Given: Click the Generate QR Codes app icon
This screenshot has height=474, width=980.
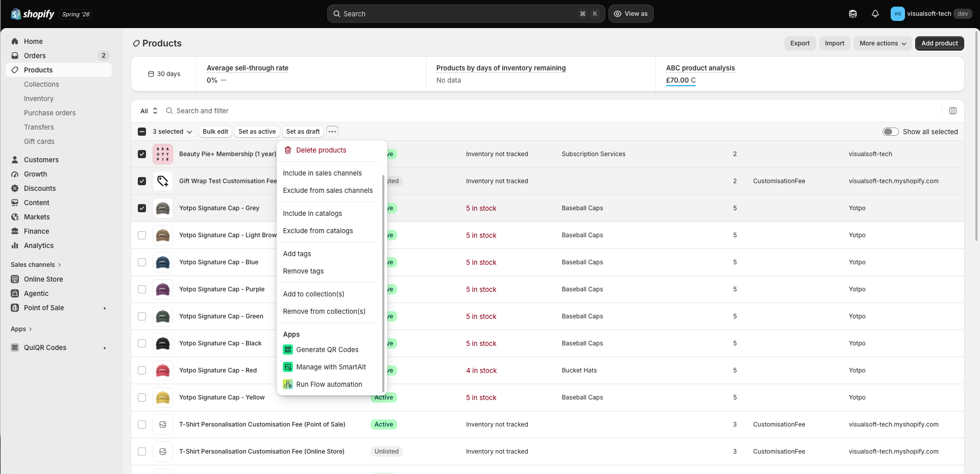Looking at the screenshot, I should pos(288,350).
